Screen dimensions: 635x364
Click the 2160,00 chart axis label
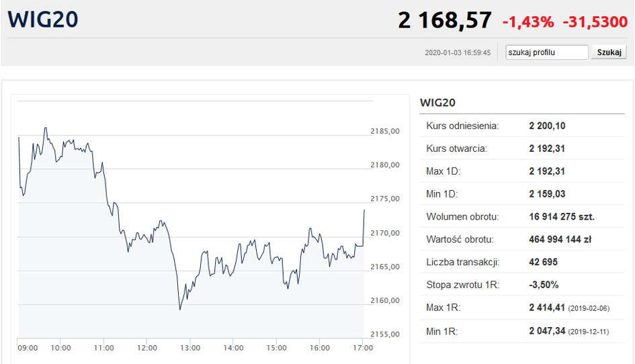click(x=385, y=300)
